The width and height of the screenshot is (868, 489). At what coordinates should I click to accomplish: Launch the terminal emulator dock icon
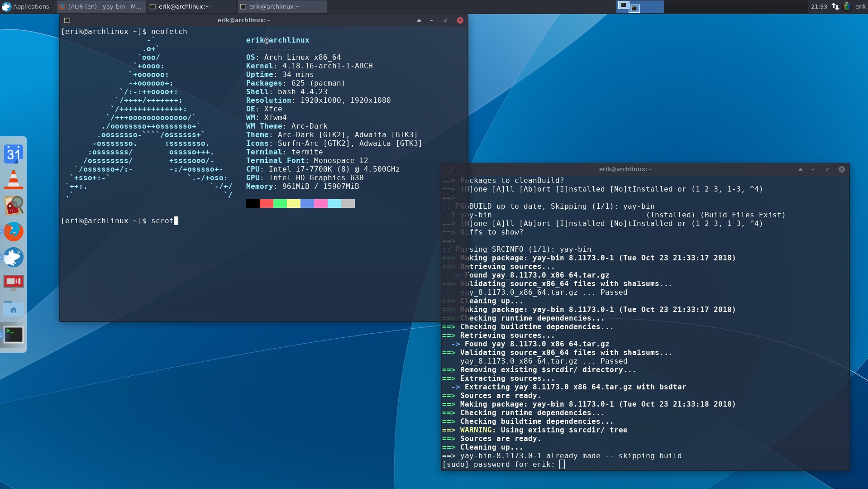click(x=14, y=335)
